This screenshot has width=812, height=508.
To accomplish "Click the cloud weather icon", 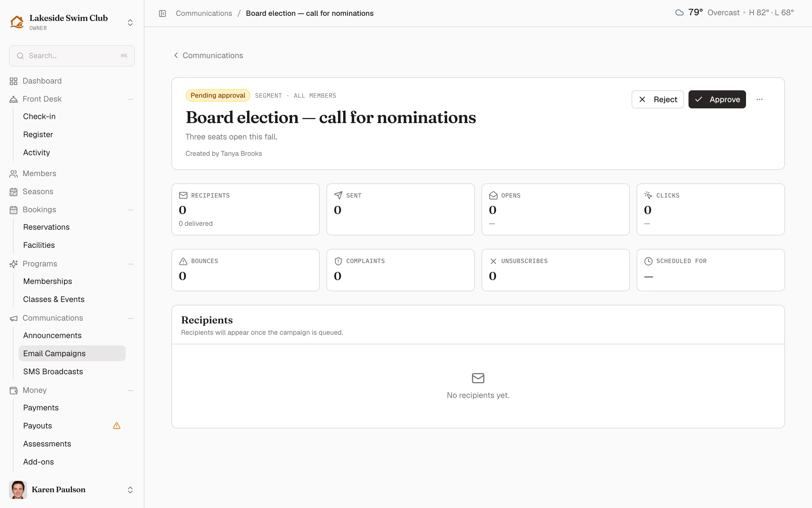I will click(679, 13).
